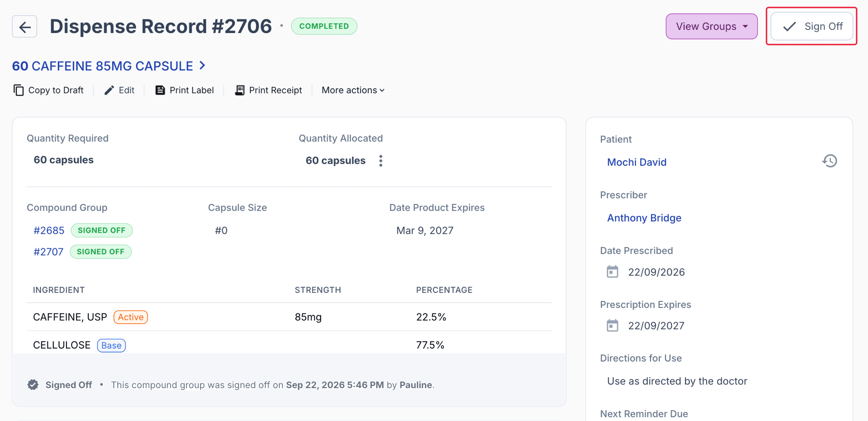Expand the More actions menu
The height and width of the screenshot is (421, 868).
pyautogui.click(x=353, y=90)
